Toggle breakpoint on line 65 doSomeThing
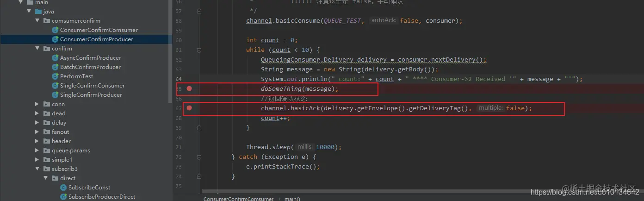 189,88
